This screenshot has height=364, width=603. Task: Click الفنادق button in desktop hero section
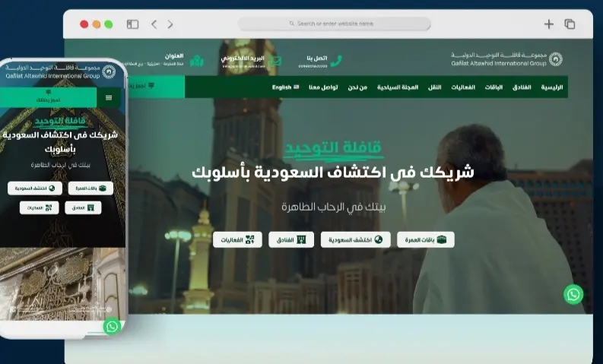coord(291,239)
